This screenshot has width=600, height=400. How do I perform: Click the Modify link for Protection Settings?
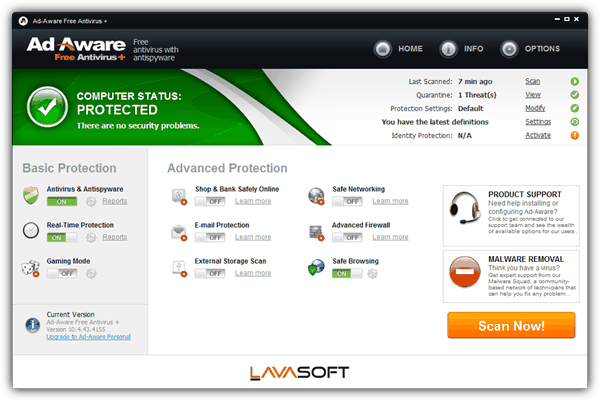tap(535, 108)
